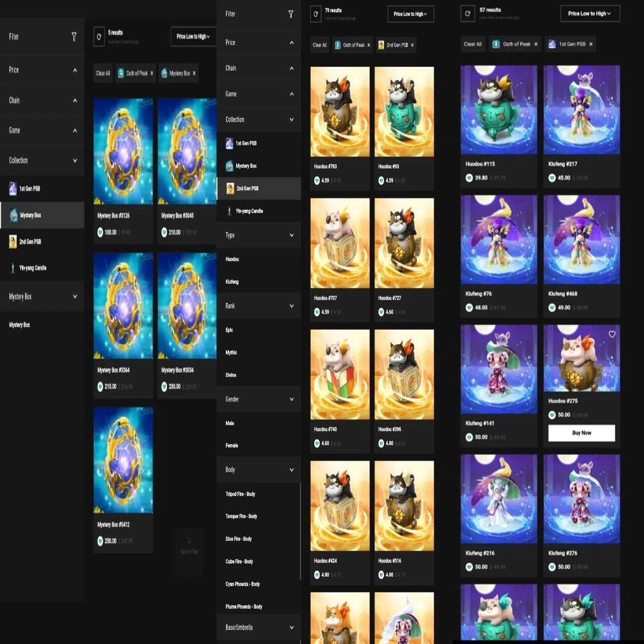Filter by Temper Fire - Body

pos(241,516)
